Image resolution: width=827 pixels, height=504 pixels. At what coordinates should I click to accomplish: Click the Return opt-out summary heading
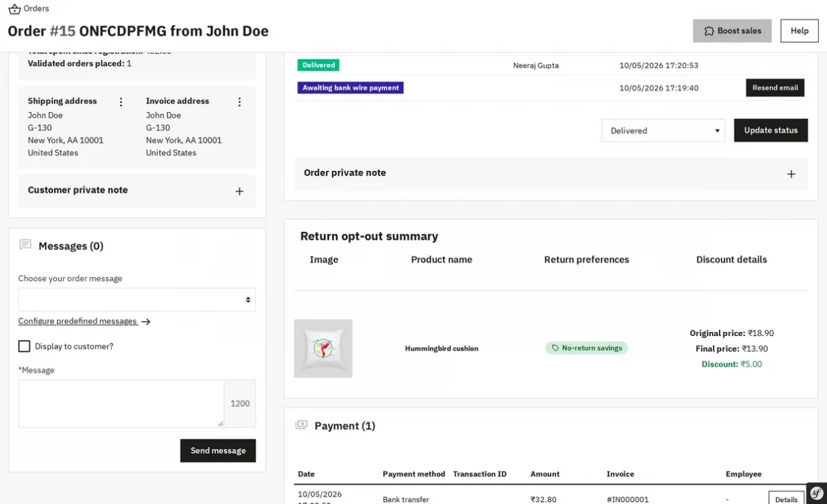tap(369, 236)
